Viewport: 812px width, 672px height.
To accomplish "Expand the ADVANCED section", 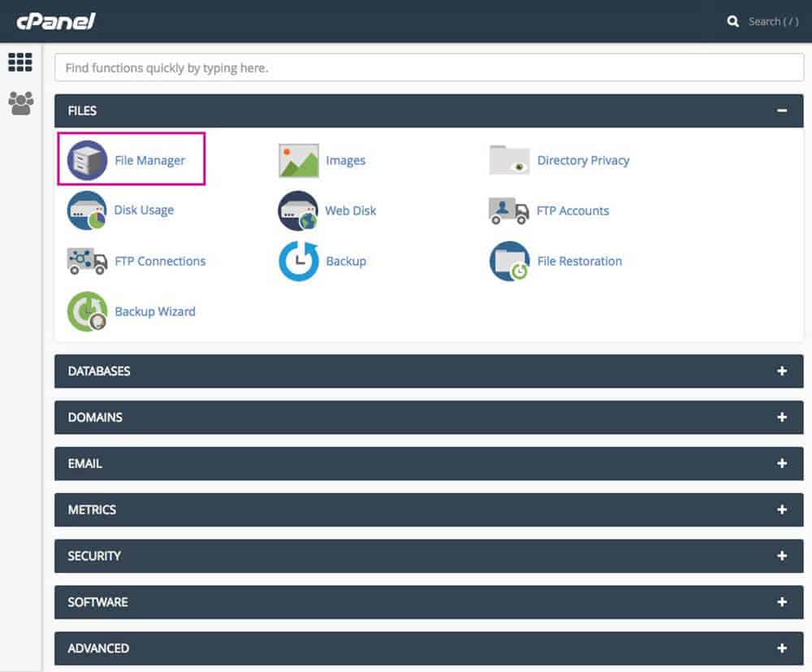I will tap(782, 648).
